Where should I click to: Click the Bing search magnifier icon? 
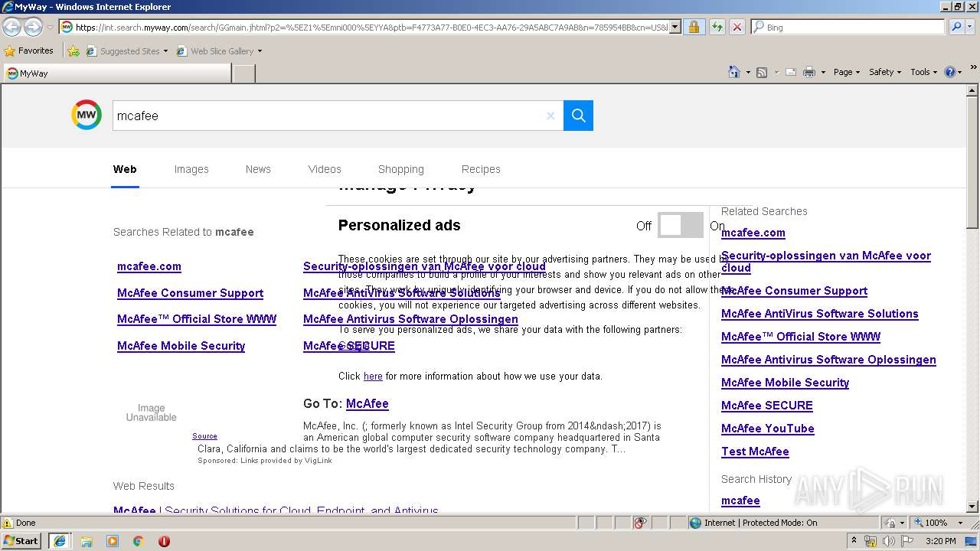point(955,27)
